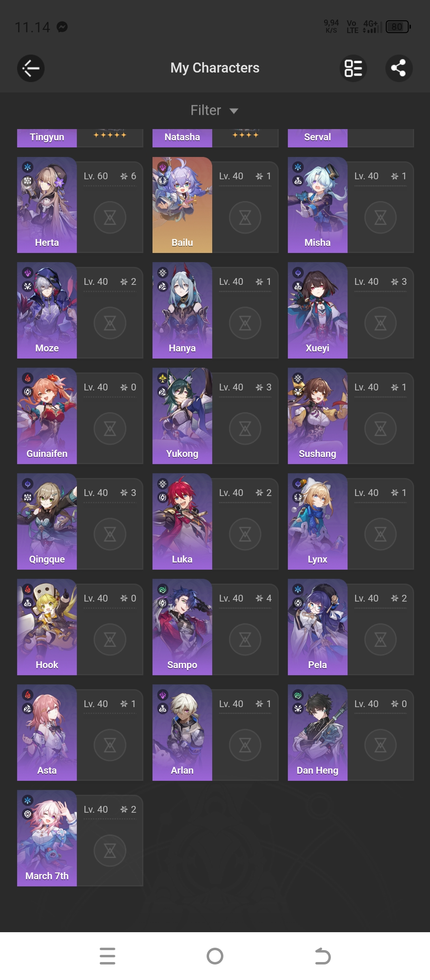
Task: Open the Serval name tab
Action: [318, 137]
